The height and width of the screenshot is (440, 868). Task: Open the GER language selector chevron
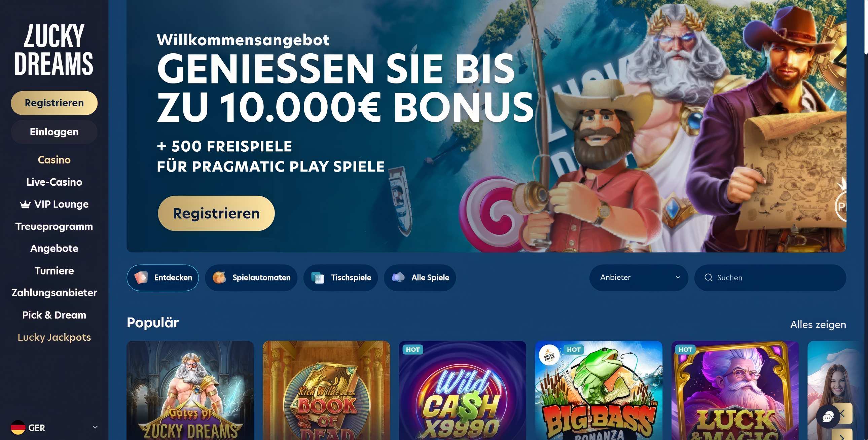click(95, 427)
